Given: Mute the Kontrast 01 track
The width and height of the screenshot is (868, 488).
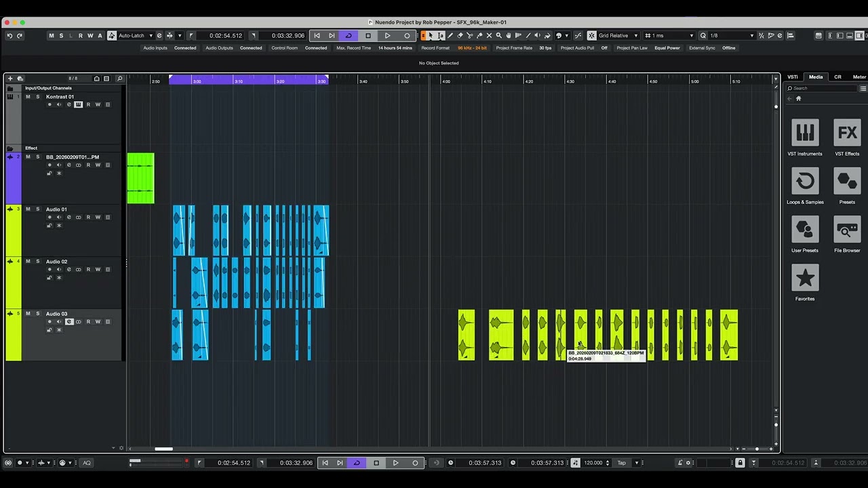Looking at the screenshot, I should 28,97.
